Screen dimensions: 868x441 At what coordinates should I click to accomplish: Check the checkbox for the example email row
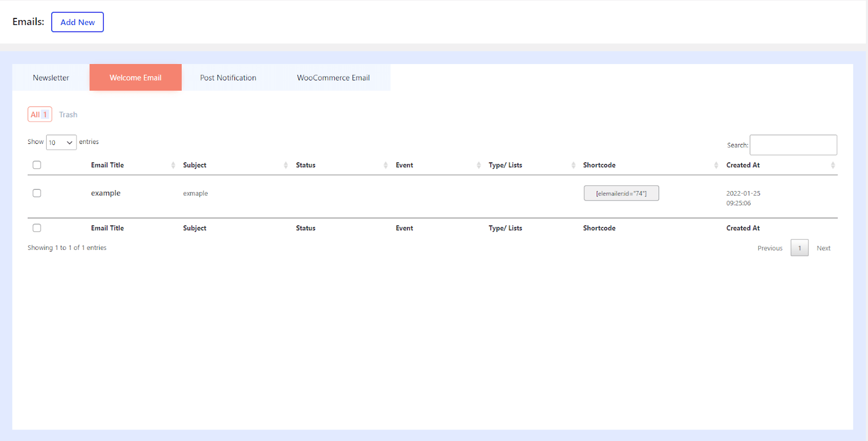pyautogui.click(x=37, y=193)
